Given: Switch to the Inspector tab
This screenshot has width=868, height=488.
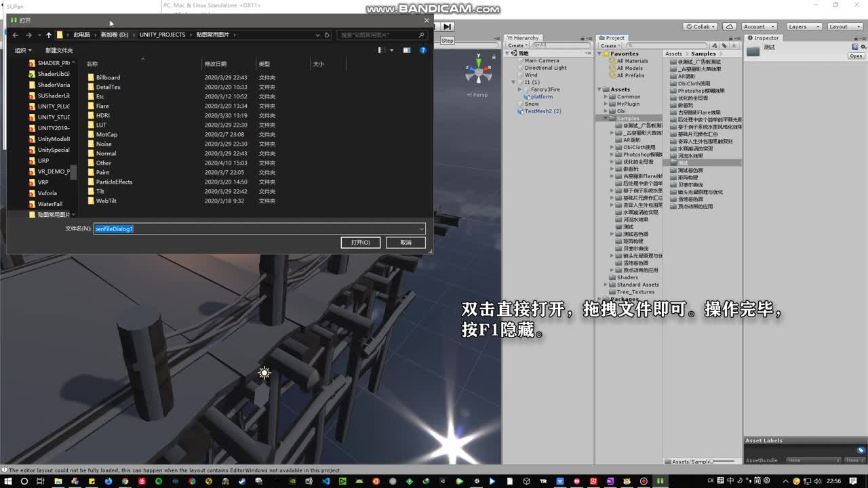Looking at the screenshot, I should click(764, 38).
